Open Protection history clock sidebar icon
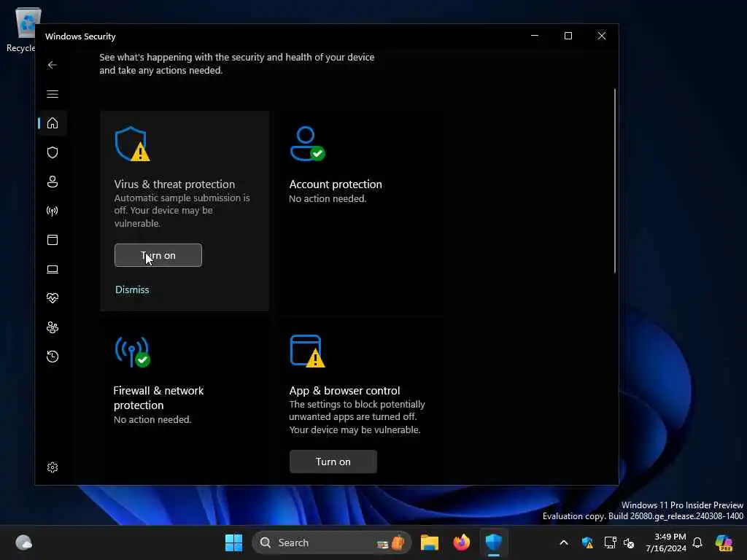 click(x=53, y=357)
